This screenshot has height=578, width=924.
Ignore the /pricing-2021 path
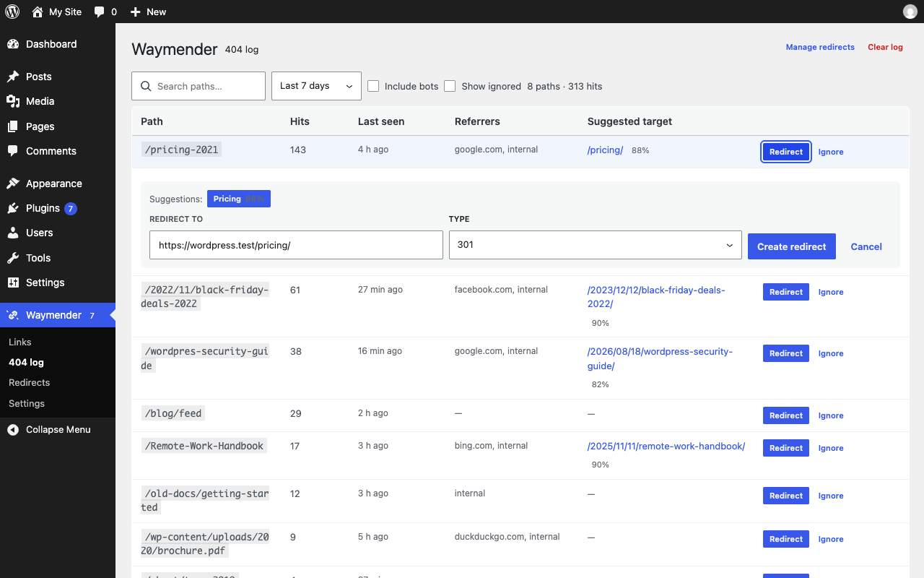(831, 152)
